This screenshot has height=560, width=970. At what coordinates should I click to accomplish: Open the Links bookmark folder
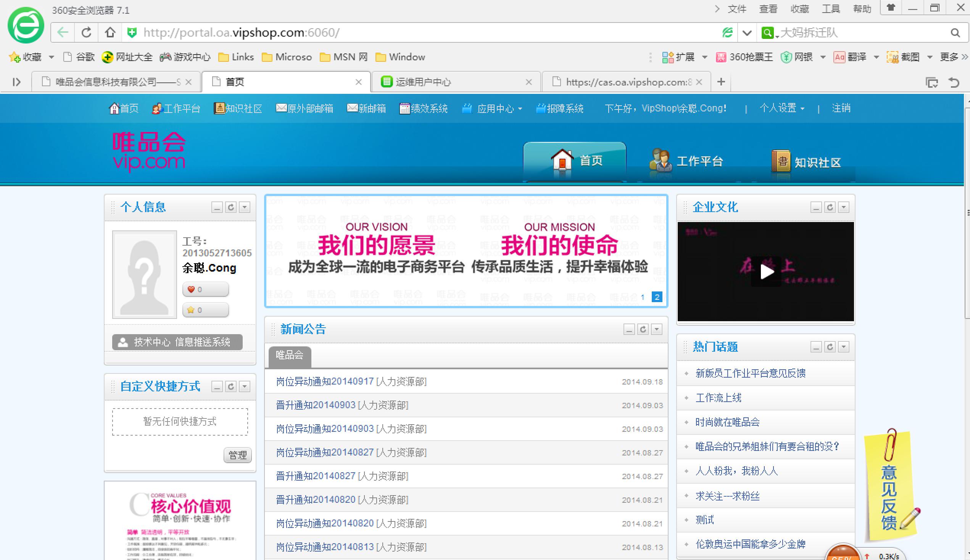click(236, 57)
